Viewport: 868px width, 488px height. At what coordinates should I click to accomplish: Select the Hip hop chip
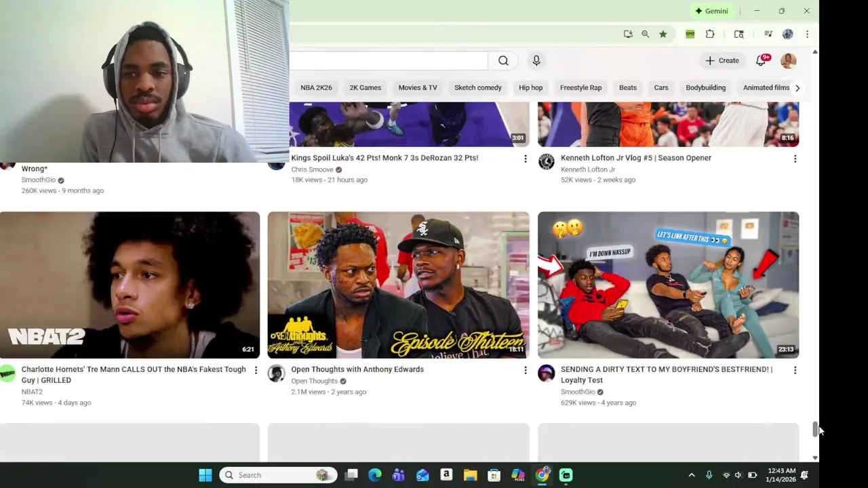(530, 87)
